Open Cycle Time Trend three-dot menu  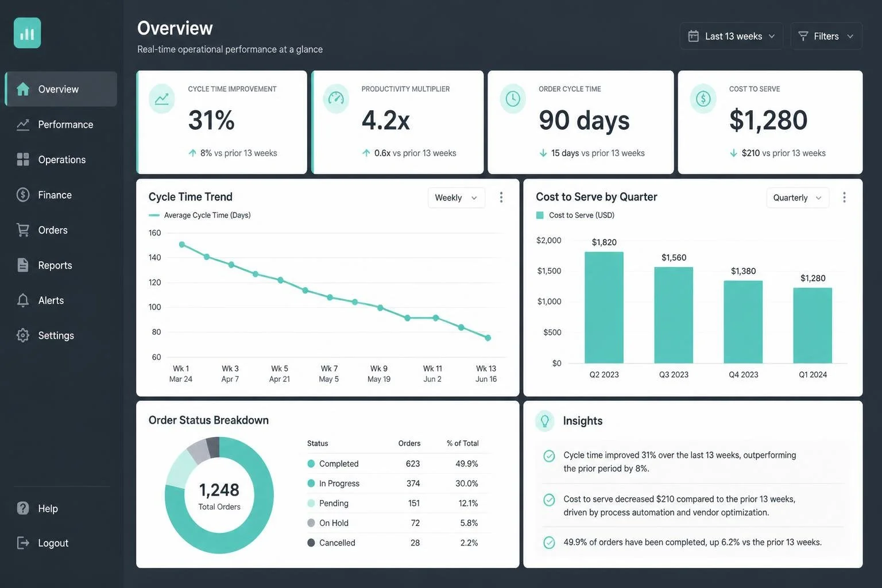click(501, 198)
